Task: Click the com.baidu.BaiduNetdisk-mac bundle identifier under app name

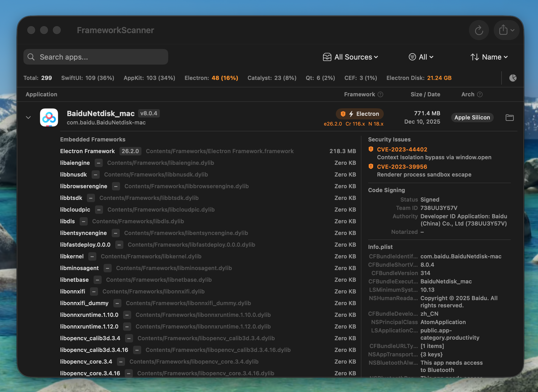Action: tap(106, 122)
